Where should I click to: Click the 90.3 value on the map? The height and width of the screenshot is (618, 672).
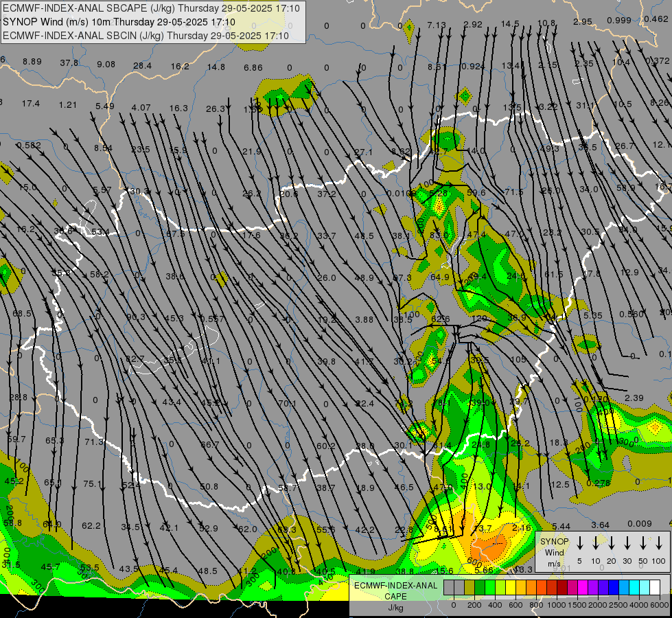point(136,317)
